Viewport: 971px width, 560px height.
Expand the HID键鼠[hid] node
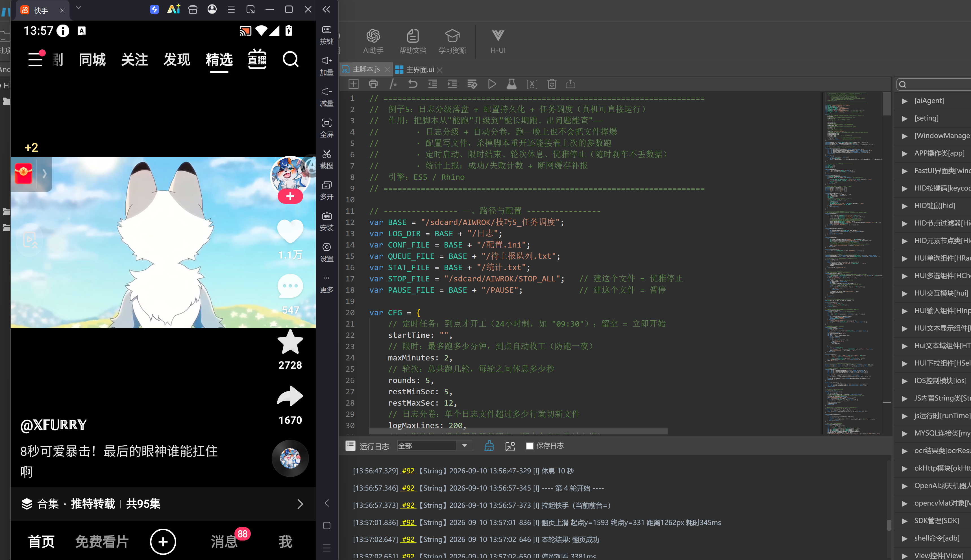pyautogui.click(x=904, y=206)
